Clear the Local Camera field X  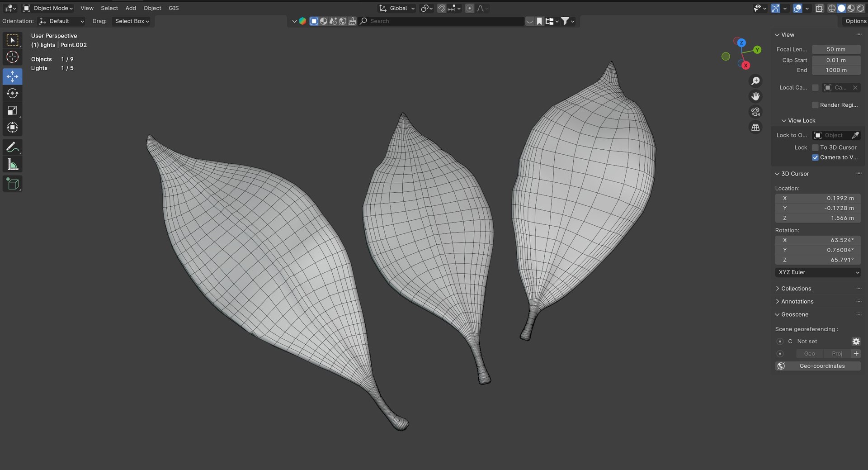tap(855, 88)
